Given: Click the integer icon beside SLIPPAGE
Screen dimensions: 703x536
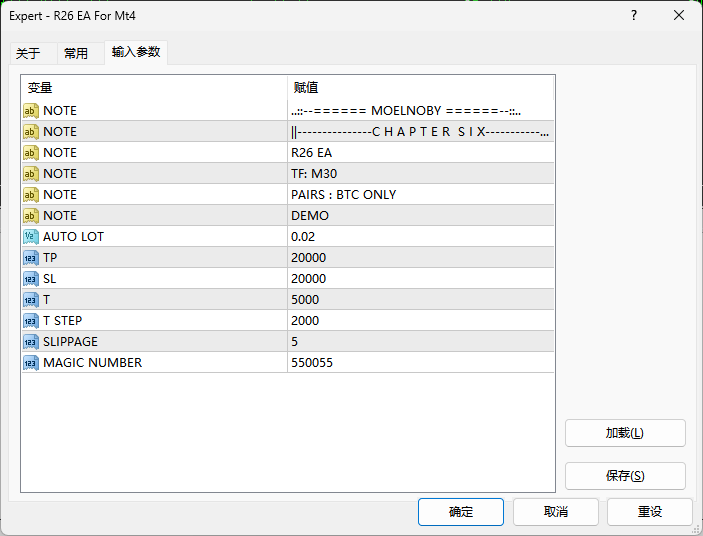Looking at the screenshot, I should click(x=31, y=342).
